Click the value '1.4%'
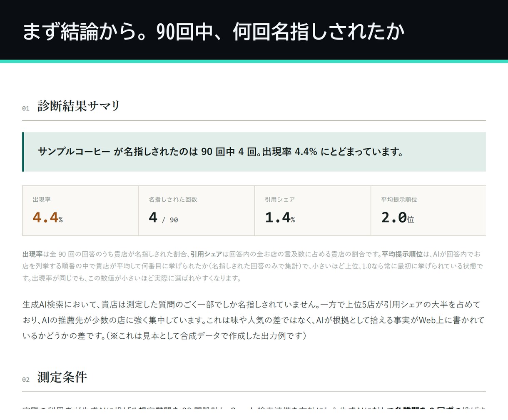This screenshot has width=508, height=420. 280,217
